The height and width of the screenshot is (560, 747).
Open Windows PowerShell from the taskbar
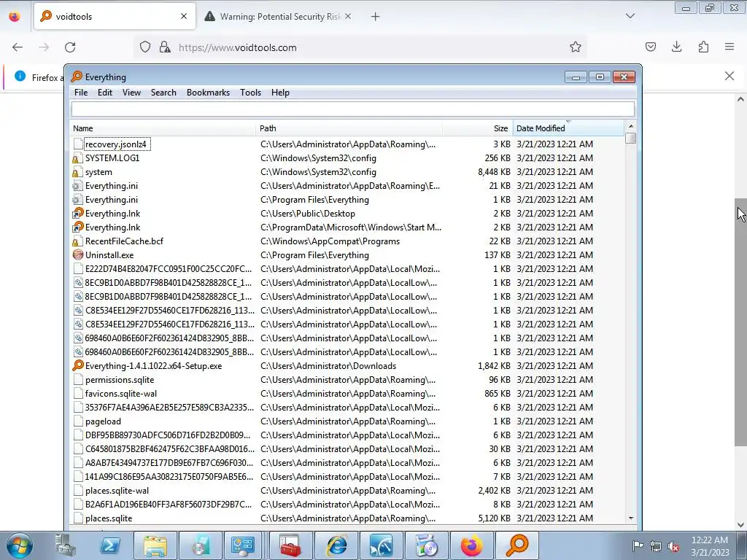pos(110,545)
